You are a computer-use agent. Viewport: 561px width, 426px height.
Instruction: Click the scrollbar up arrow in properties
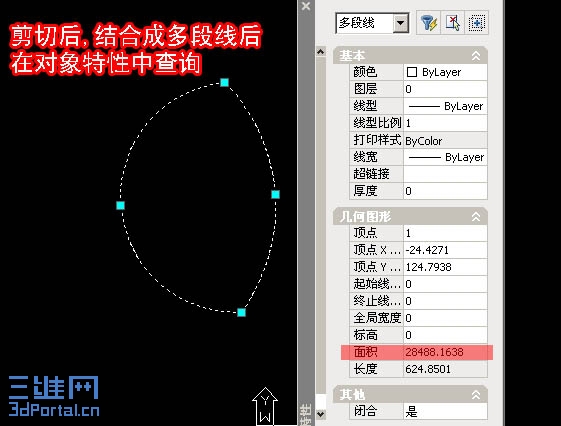pyautogui.click(x=321, y=52)
